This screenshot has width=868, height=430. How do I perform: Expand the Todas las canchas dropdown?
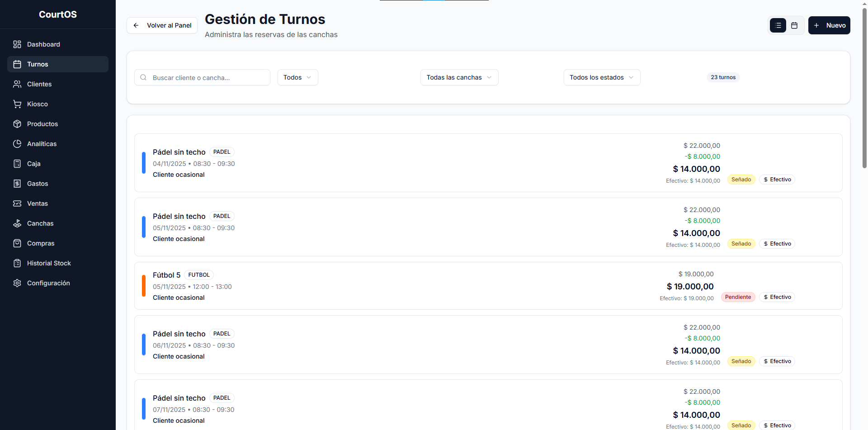(x=459, y=77)
